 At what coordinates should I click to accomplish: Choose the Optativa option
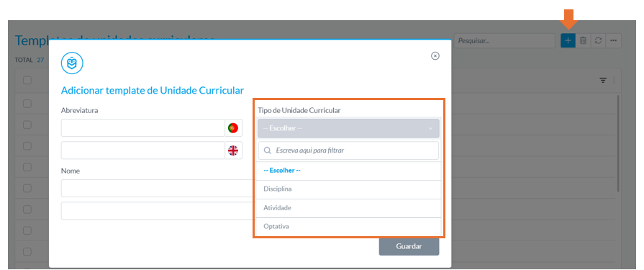tap(348, 226)
